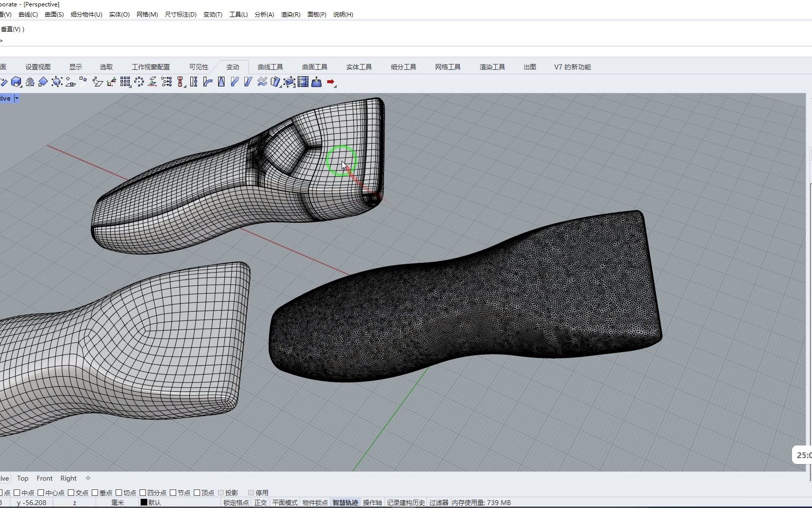The height and width of the screenshot is (508, 812).
Task: Click the Project to CPlane icon
Action: 152,82
